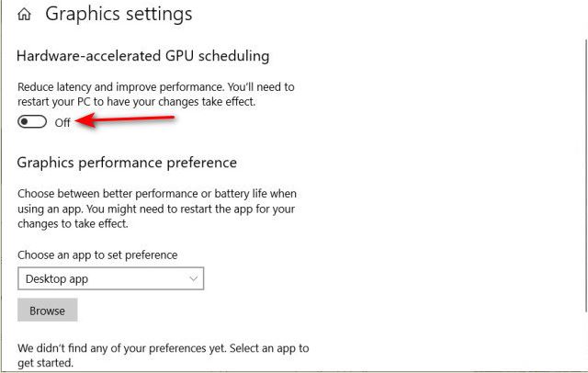Click the Choose an app to set preference label
The width and height of the screenshot is (588, 373).
[97, 254]
